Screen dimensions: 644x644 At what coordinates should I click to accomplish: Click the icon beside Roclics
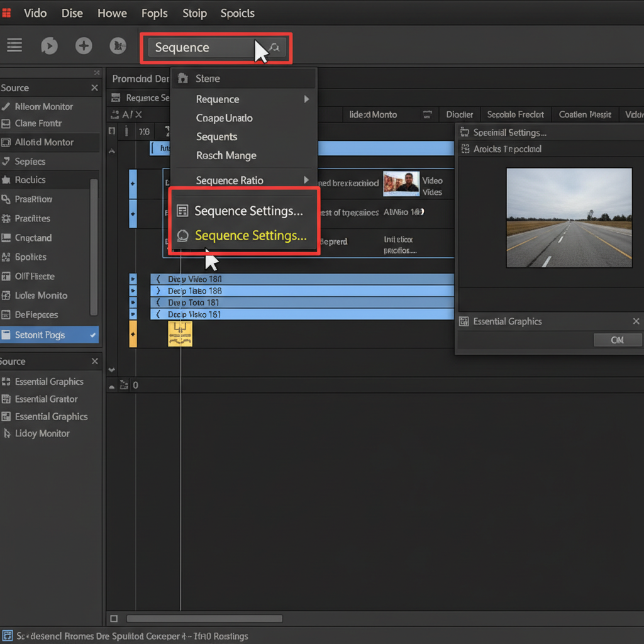6,180
